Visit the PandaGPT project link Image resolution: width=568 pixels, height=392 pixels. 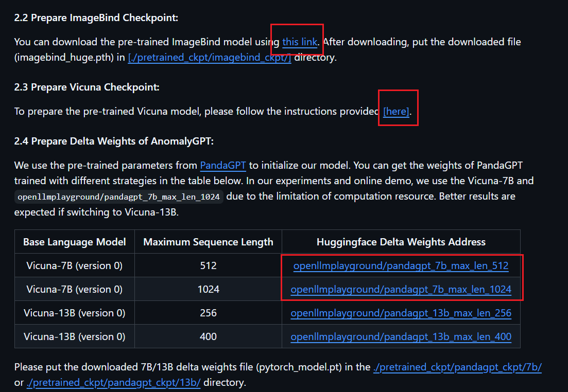223,166
